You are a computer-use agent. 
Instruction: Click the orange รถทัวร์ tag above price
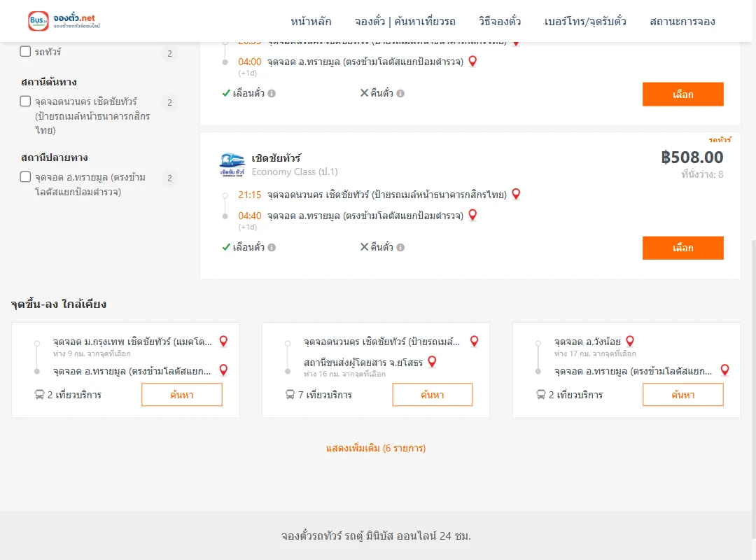(720, 140)
